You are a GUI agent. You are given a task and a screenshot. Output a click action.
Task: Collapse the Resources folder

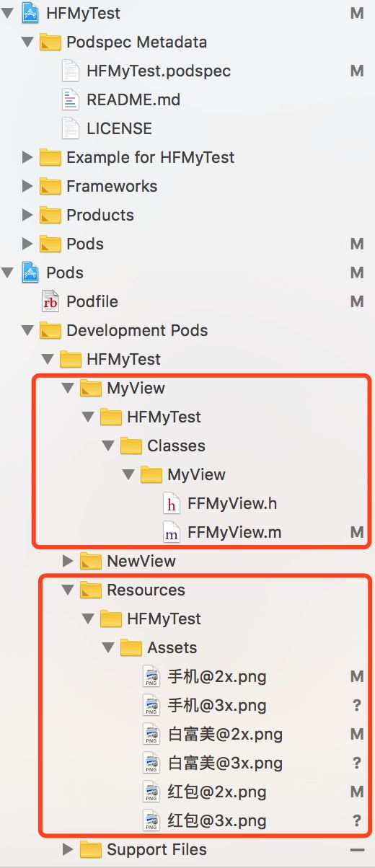[x=68, y=590]
